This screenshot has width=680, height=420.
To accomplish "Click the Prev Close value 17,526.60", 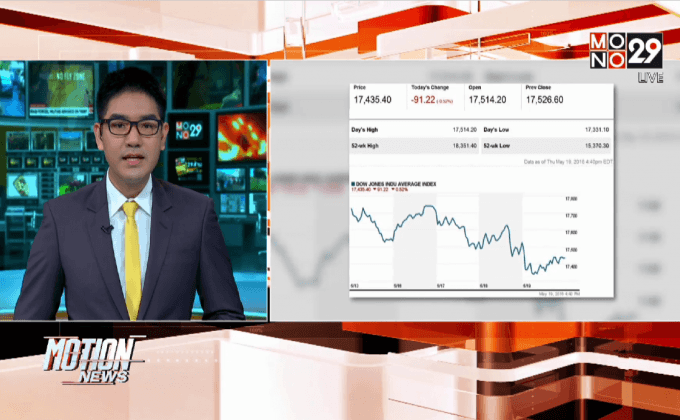I will (545, 100).
